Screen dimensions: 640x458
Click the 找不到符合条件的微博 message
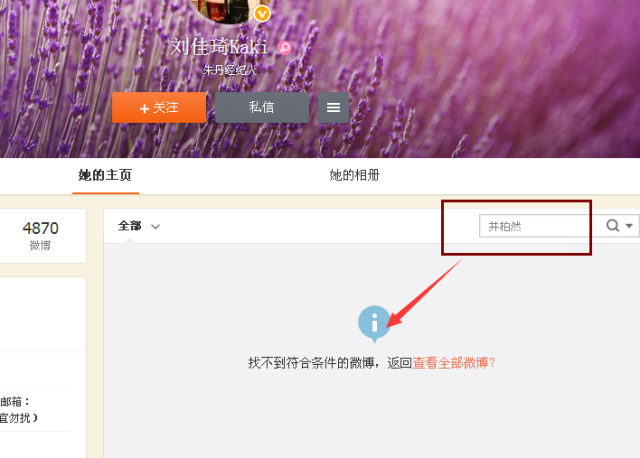point(311,363)
